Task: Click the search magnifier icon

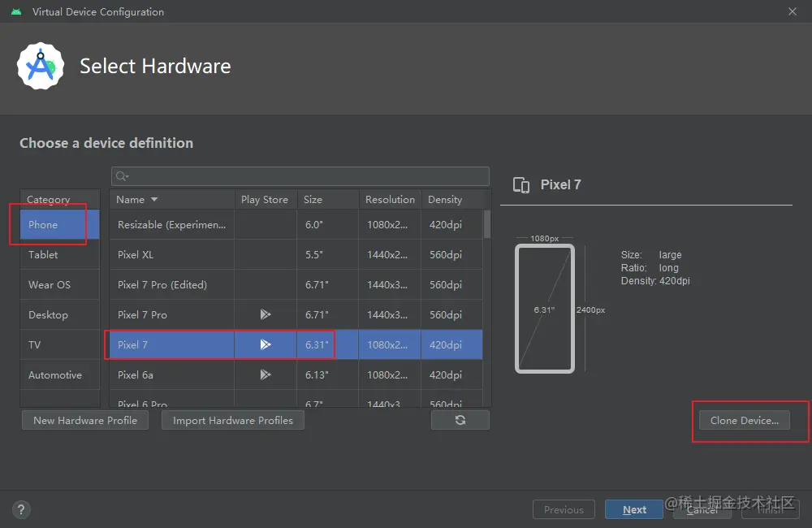Action: [x=122, y=176]
